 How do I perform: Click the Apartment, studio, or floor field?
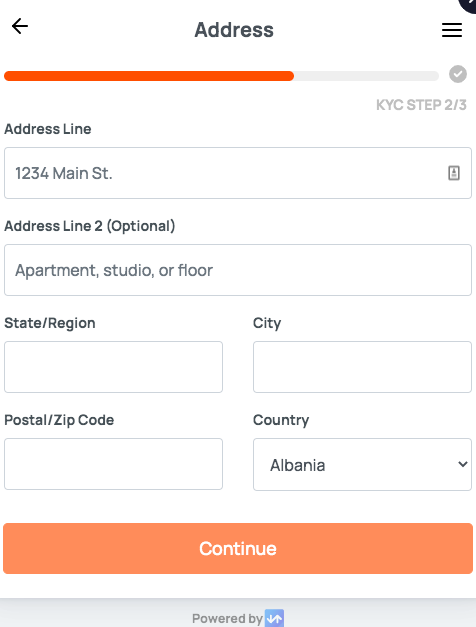(238, 270)
